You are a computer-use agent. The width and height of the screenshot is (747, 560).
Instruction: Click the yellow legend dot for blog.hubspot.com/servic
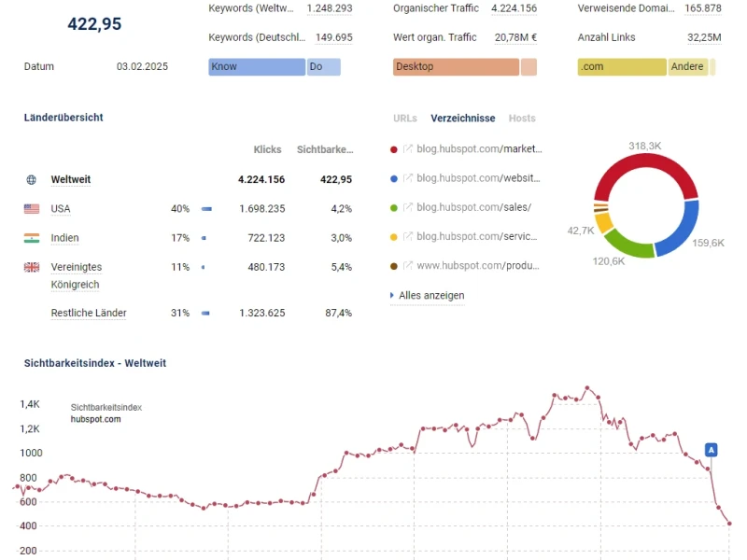(393, 237)
